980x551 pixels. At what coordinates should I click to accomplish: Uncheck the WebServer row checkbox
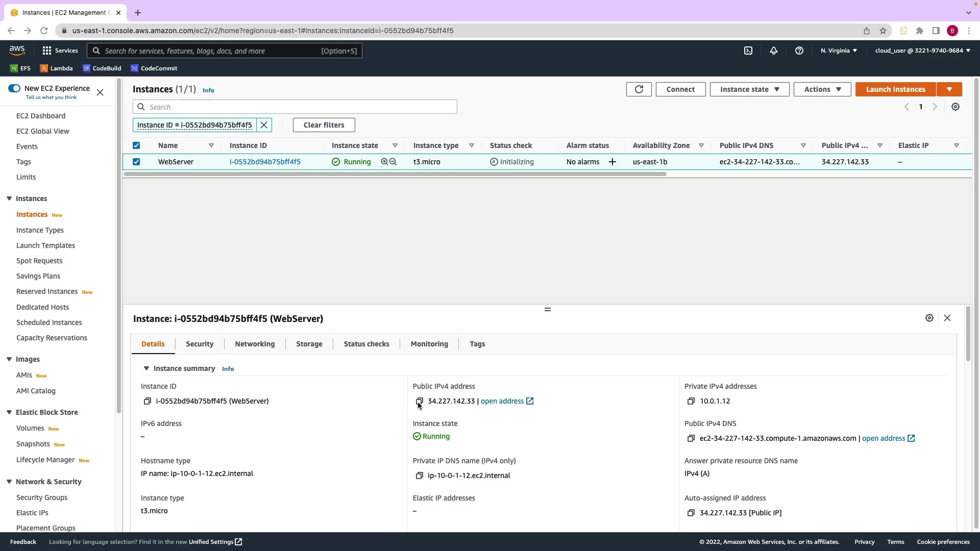[136, 162]
